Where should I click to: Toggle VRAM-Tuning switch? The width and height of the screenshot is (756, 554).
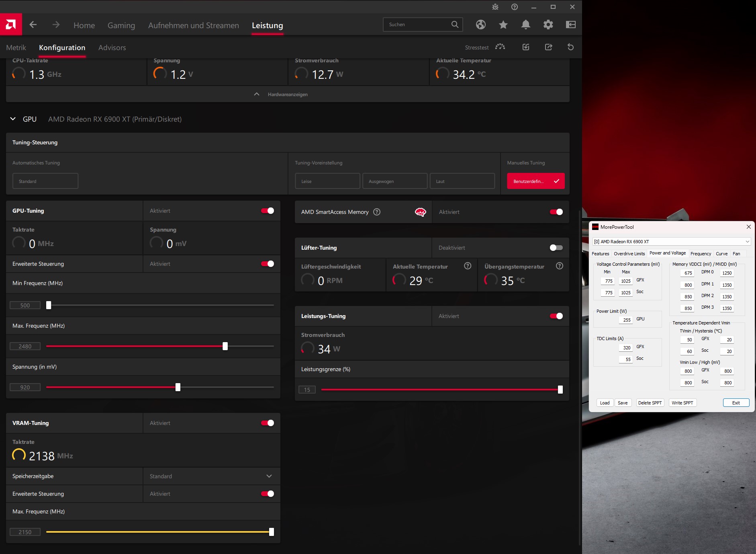(x=268, y=423)
